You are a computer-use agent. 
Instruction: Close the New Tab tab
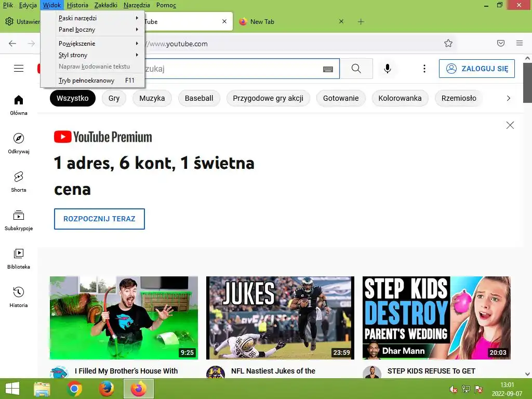[341, 21]
